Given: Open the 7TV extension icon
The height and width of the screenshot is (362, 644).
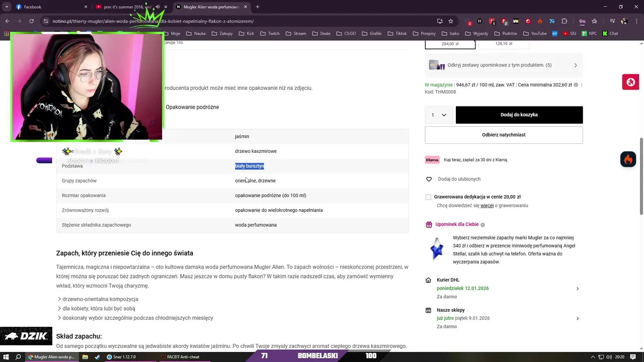Looking at the screenshot, I should coord(552,21).
